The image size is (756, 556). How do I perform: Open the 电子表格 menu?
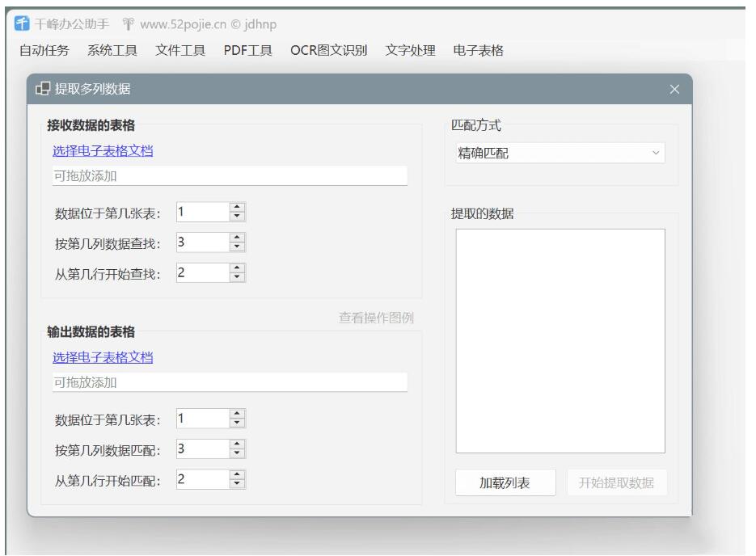478,50
